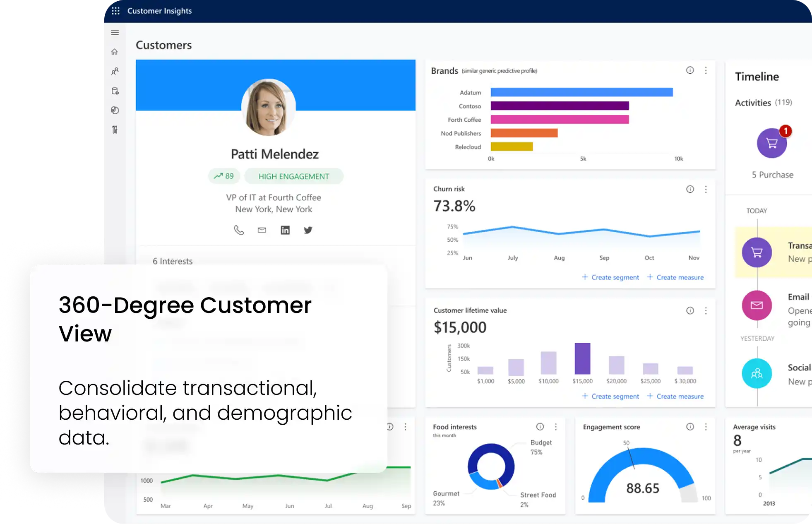Click the phone icon on Patti's profile
Image resolution: width=812 pixels, height=524 pixels.
[x=239, y=230]
